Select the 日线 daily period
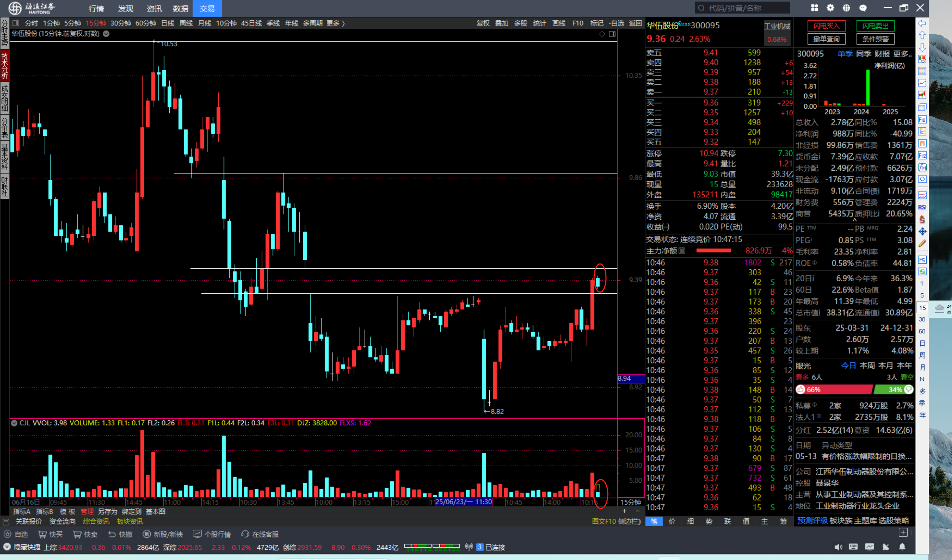The image size is (952, 560). (x=168, y=23)
